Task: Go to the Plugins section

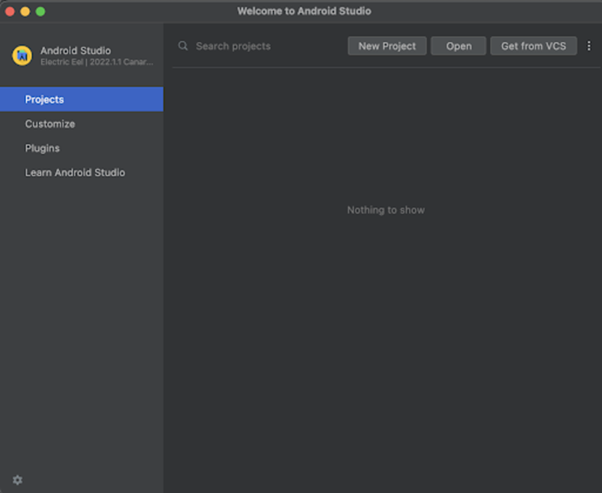Action: 42,148
